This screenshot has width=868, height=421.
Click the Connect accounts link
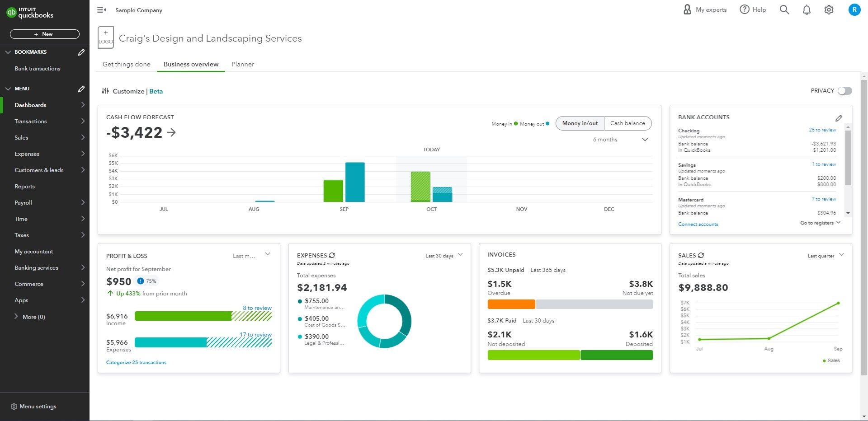(698, 224)
